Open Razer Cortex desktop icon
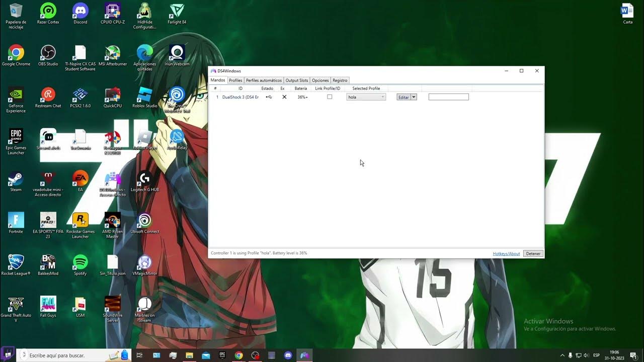Viewport: 644px width, 362px height. click(x=48, y=14)
